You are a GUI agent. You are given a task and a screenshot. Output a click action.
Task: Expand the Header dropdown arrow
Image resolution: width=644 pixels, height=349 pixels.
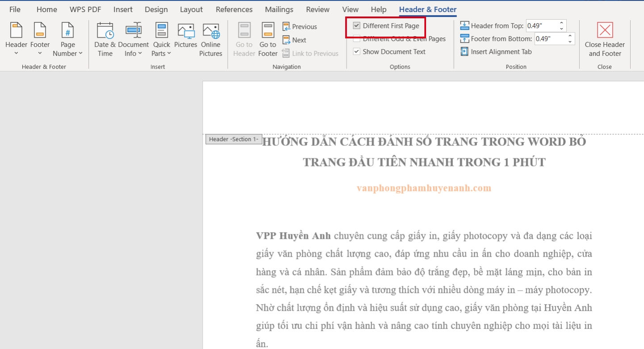16,54
